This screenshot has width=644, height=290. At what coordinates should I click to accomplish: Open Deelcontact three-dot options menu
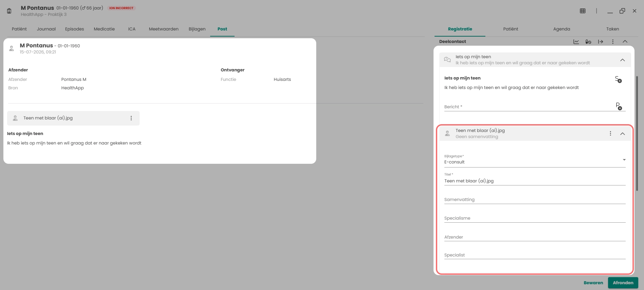coord(613,42)
